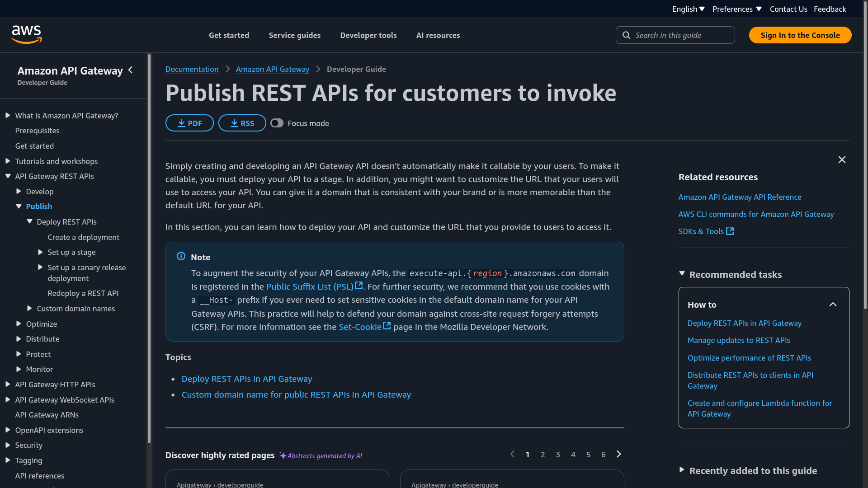Expand Set up a stage node

[x=40, y=252]
